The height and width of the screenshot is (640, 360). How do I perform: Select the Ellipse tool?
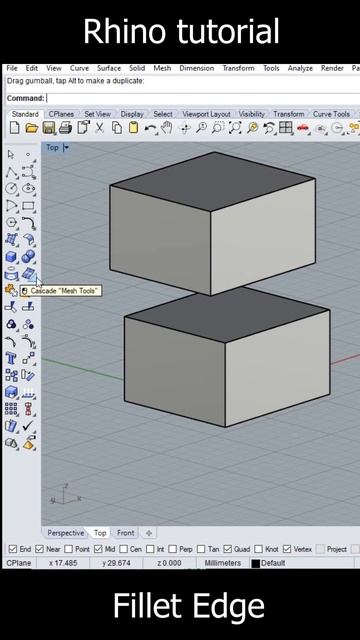coord(29,189)
